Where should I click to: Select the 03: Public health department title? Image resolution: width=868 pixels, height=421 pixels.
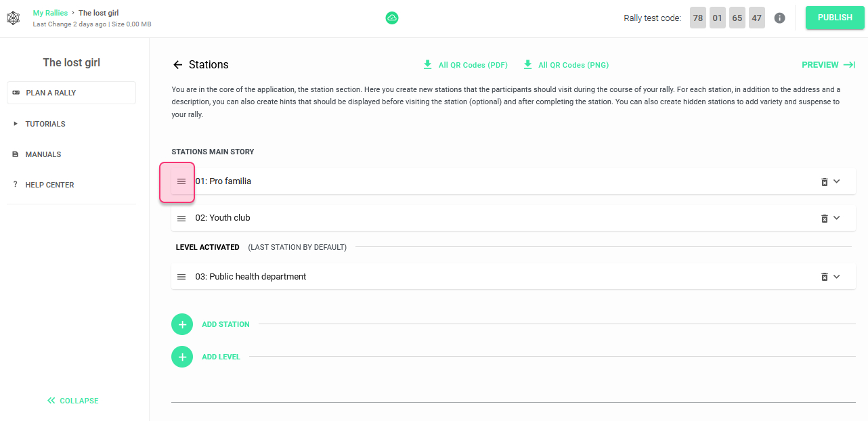pyautogui.click(x=251, y=277)
